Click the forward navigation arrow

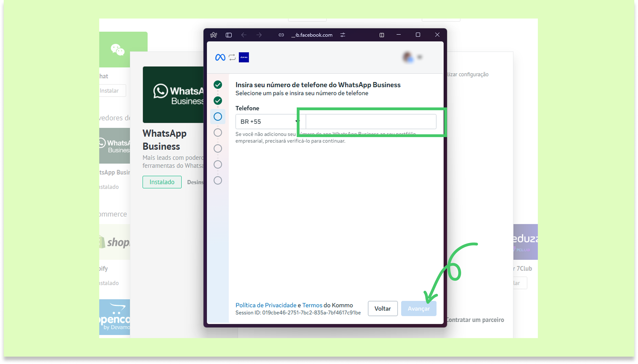259,35
